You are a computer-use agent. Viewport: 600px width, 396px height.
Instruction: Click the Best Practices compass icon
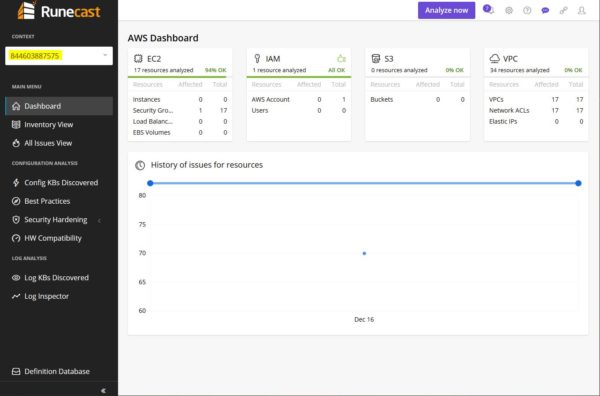point(16,201)
